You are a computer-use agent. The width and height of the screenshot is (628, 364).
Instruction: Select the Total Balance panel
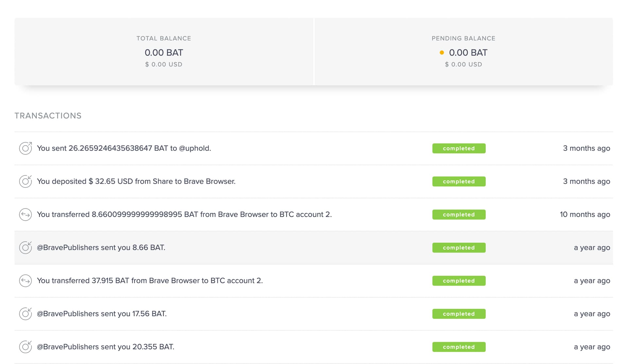[164, 52]
